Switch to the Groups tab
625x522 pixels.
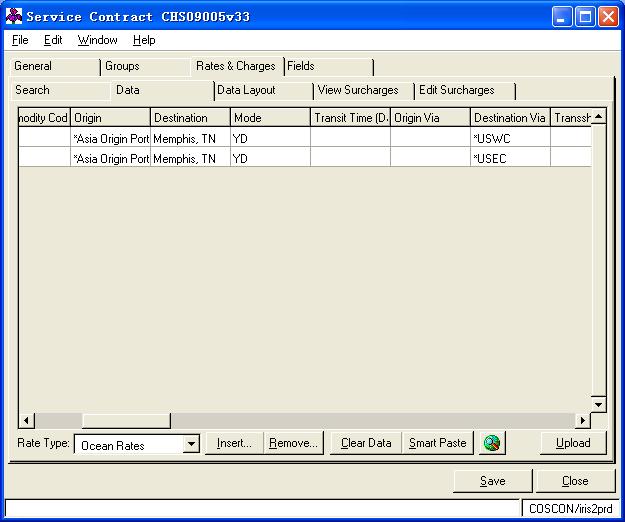(x=122, y=66)
